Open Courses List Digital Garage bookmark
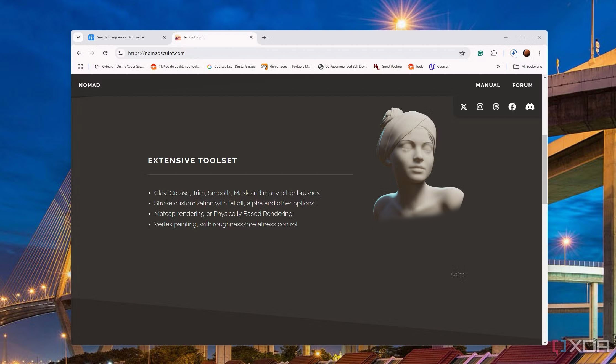Screen dimensions: 616x364 (x=231, y=67)
